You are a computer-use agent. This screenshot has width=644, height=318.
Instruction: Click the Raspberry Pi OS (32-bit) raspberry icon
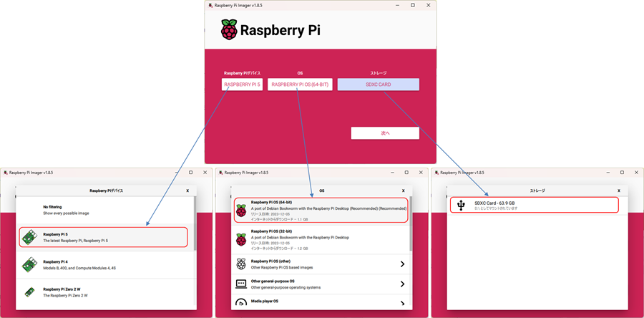[x=241, y=240]
